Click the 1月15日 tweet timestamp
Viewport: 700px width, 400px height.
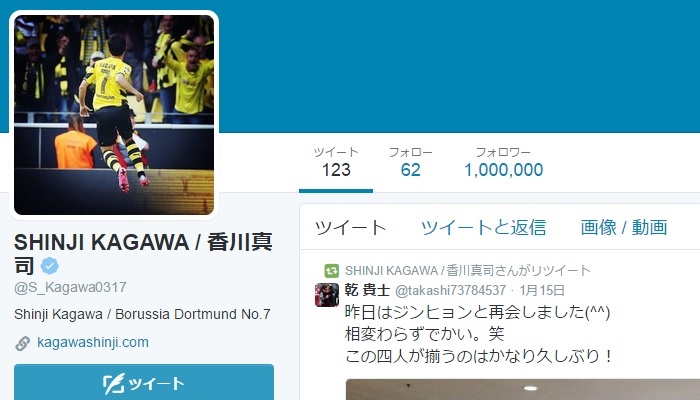tap(542, 291)
